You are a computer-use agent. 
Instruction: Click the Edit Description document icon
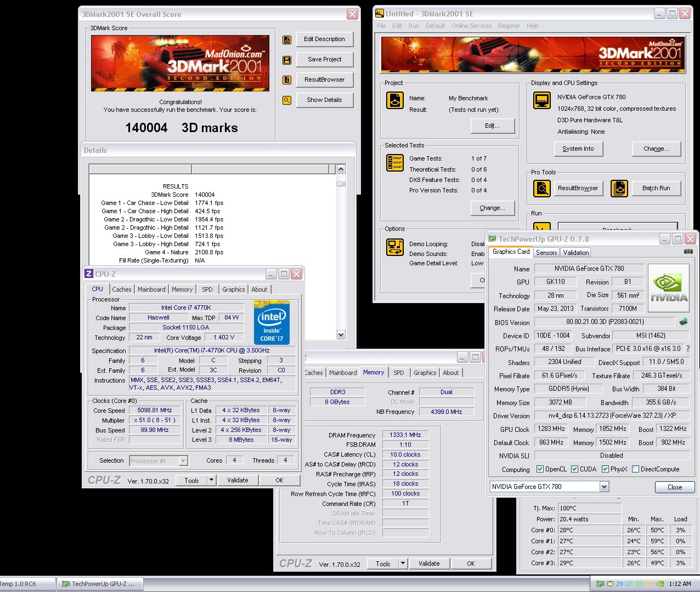pos(286,39)
